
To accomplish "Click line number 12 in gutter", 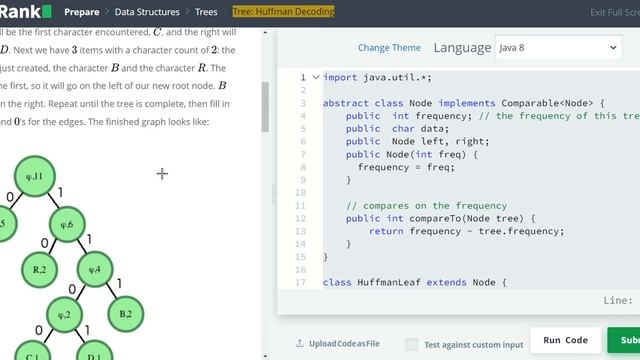I will (300, 218).
